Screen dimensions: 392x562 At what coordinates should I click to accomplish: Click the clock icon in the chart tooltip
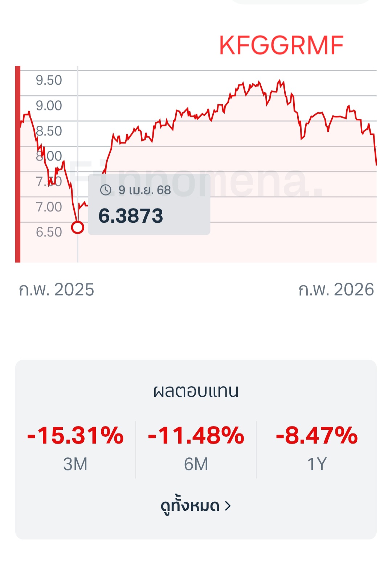[106, 190]
